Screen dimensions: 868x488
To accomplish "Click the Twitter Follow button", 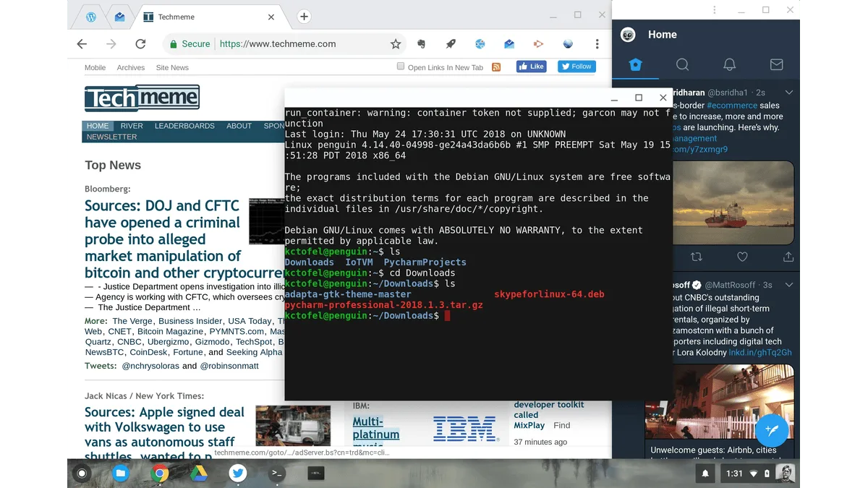I will pyautogui.click(x=576, y=67).
